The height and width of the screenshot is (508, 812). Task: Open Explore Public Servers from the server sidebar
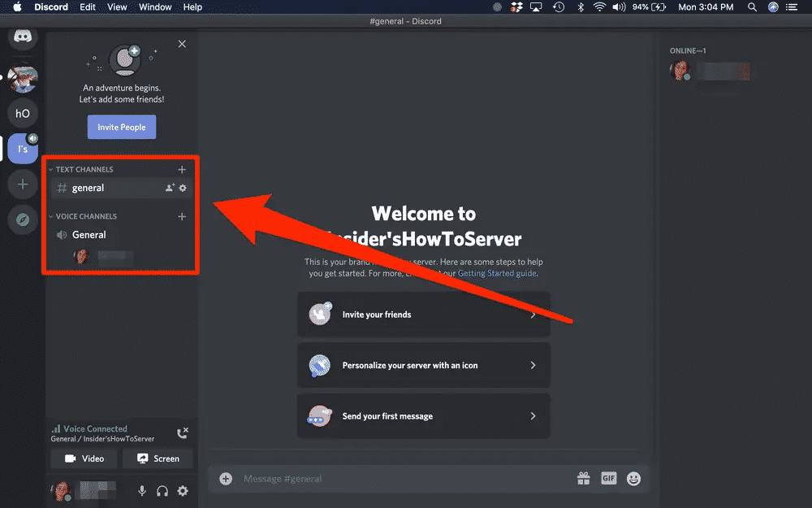tap(22, 219)
